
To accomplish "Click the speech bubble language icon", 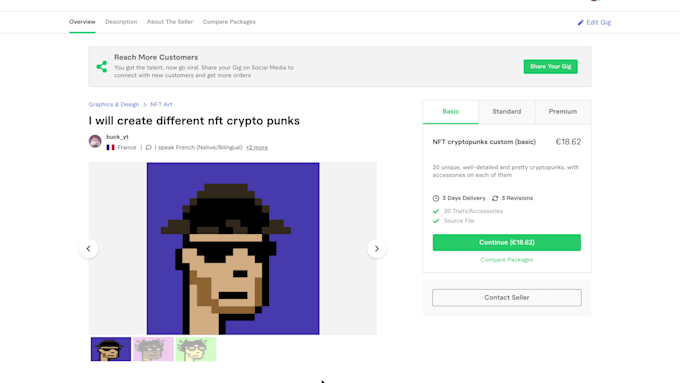I will [x=148, y=147].
